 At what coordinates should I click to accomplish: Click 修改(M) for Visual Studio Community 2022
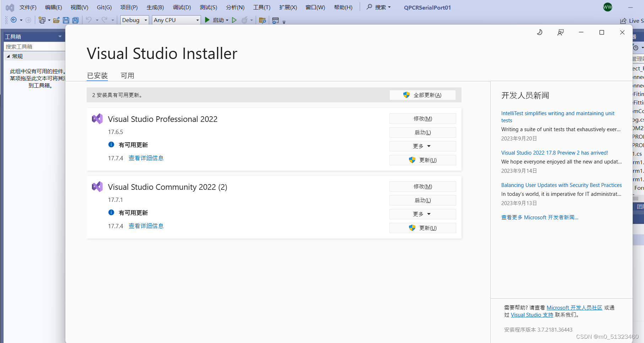pyautogui.click(x=422, y=186)
